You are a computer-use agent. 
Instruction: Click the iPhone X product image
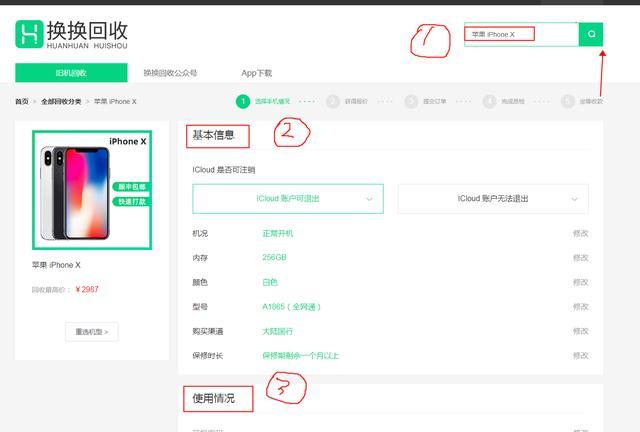click(x=92, y=190)
